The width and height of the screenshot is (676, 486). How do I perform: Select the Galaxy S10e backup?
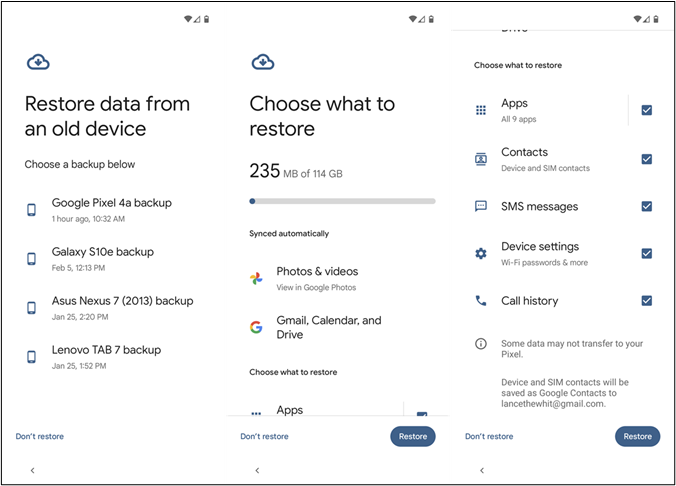click(x=102, y=258)
